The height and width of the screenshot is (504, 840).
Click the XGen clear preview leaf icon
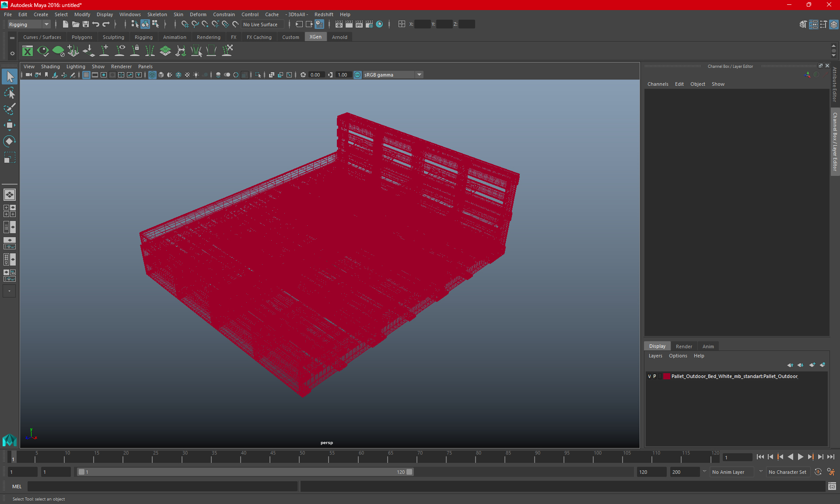tap(58, 51)
